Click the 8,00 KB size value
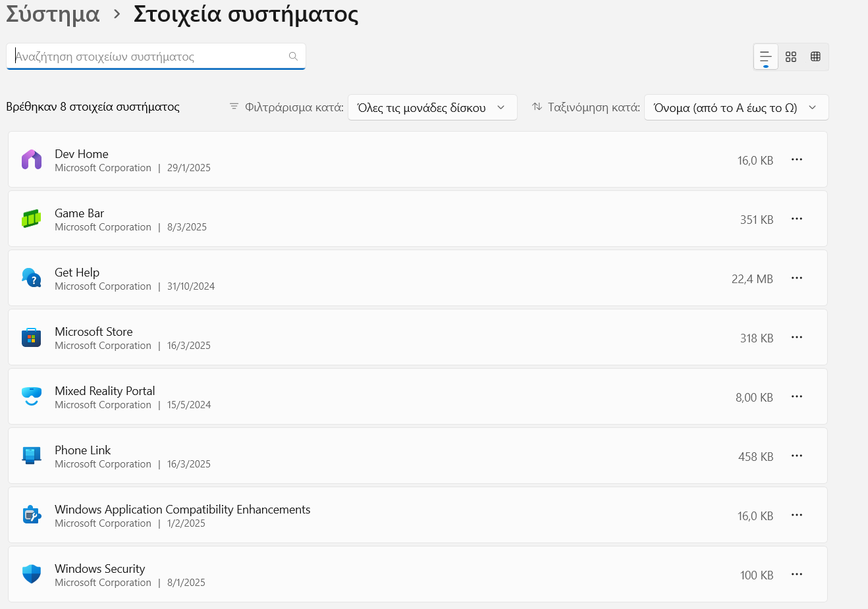Image resolution: width=868 pixels, height=609 pixels. tap(754, 398)
